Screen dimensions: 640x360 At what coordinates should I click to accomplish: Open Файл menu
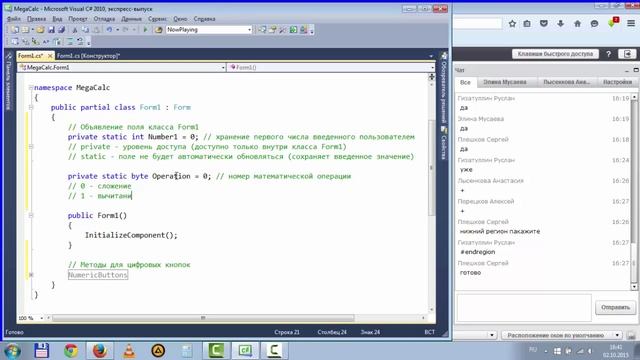[x=14, y=19]
